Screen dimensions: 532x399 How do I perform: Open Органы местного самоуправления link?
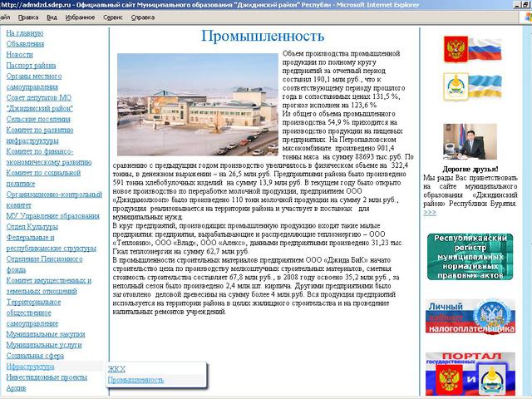34,81
